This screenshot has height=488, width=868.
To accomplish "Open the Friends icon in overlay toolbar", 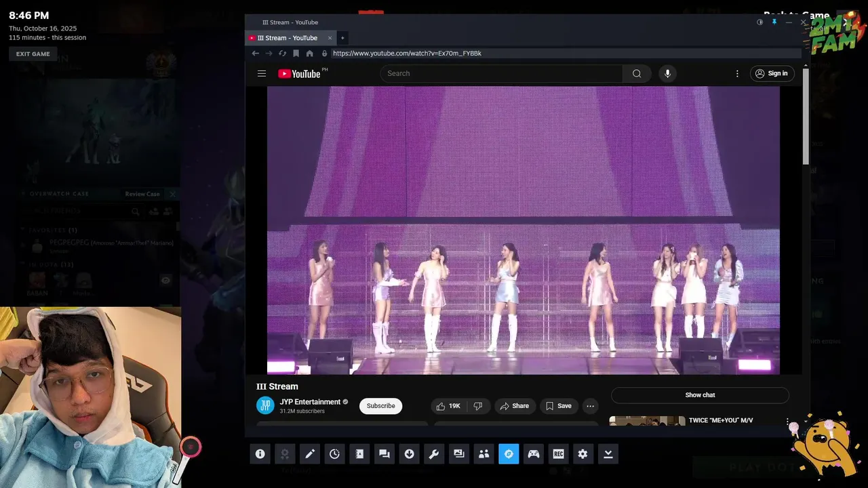I will (x=484, y=454).
